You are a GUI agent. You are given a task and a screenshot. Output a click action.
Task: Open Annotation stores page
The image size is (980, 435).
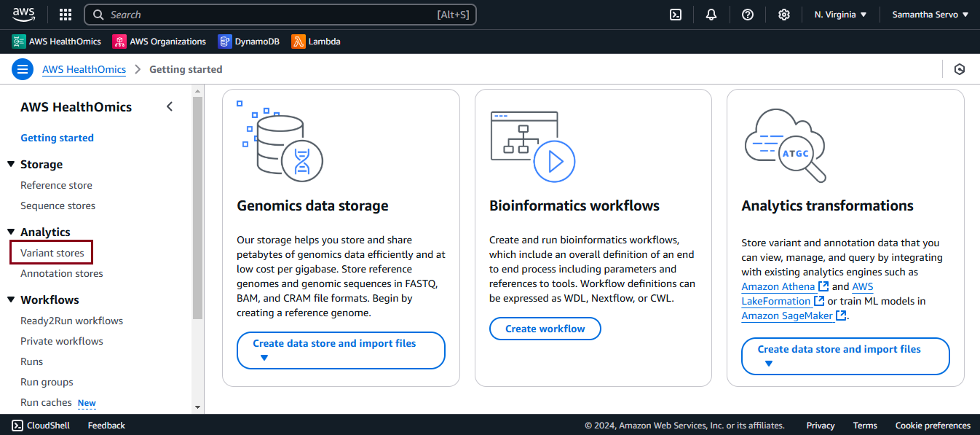click(x=62, y=273)
